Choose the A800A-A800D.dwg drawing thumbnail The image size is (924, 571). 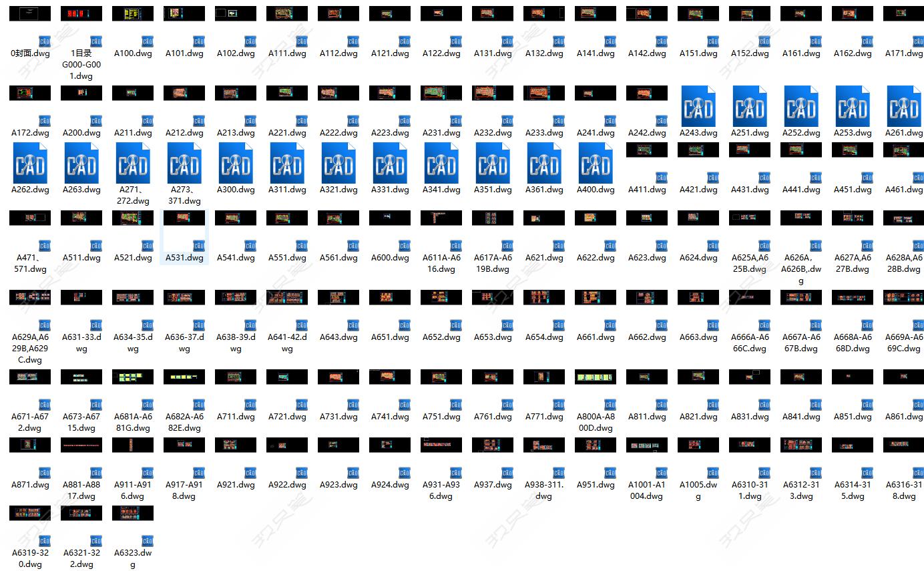coord(596,377)
